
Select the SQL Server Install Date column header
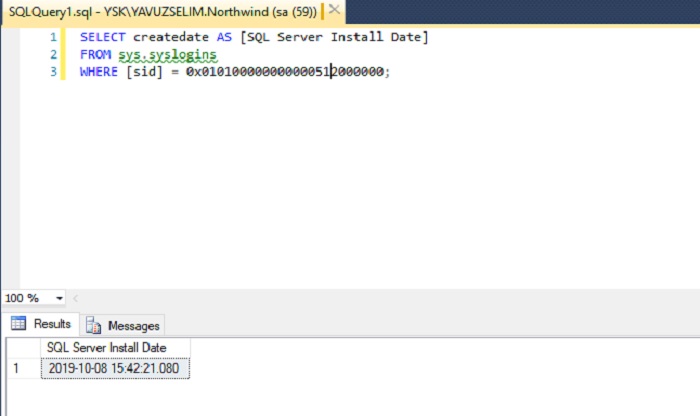click(115, 348)
